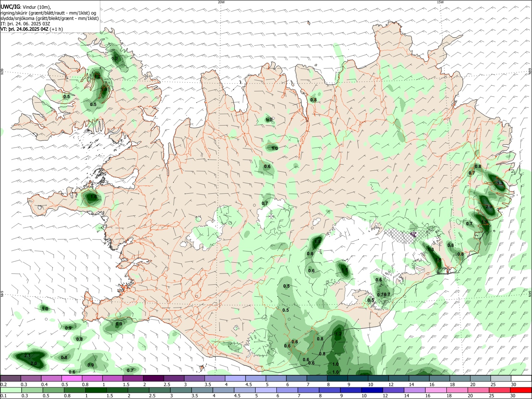The width and height of the screenshot is (532, 399).
Task: Select the darkest purple swatch between 2 and 2.5
Action: click(x=153, y=378)
